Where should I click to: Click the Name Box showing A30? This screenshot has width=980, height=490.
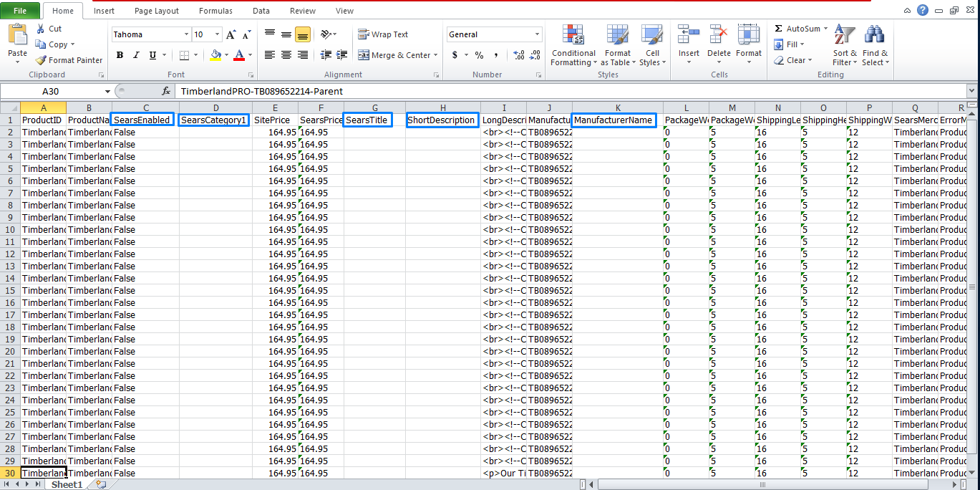coord(52,91)
